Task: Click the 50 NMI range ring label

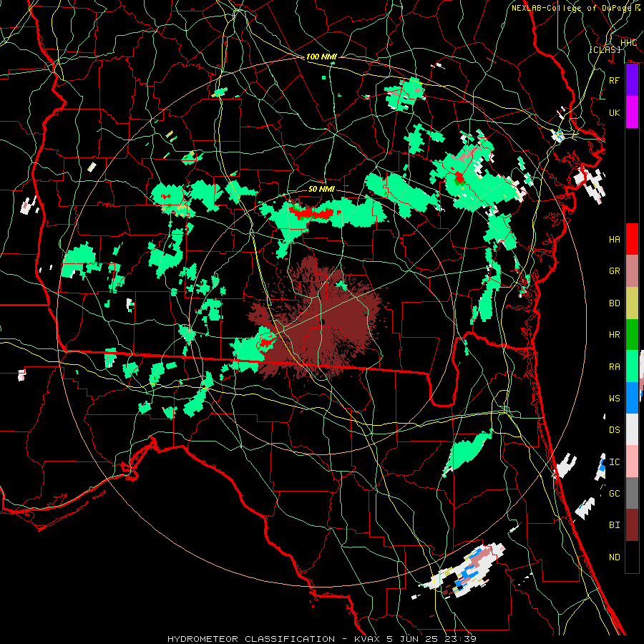Action: [x=321, y=189]
